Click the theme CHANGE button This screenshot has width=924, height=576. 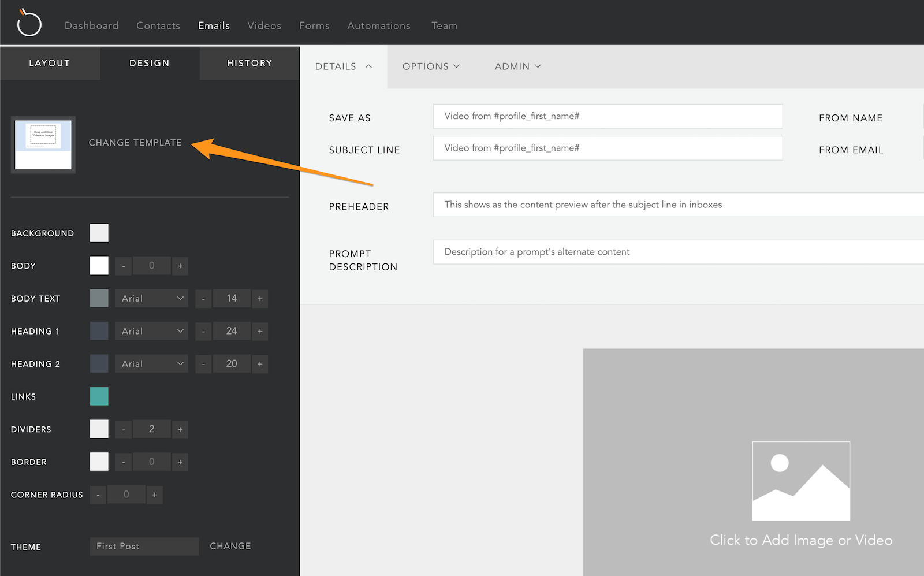(x=230, y=546)
